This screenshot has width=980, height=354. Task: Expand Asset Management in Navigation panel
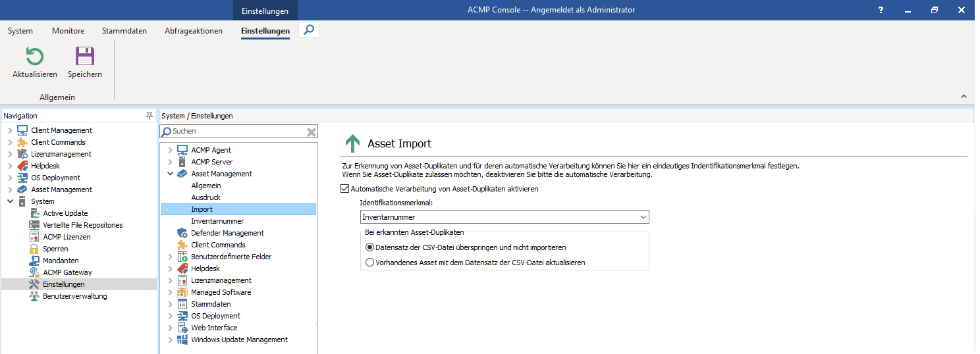(x=9, y=190)
